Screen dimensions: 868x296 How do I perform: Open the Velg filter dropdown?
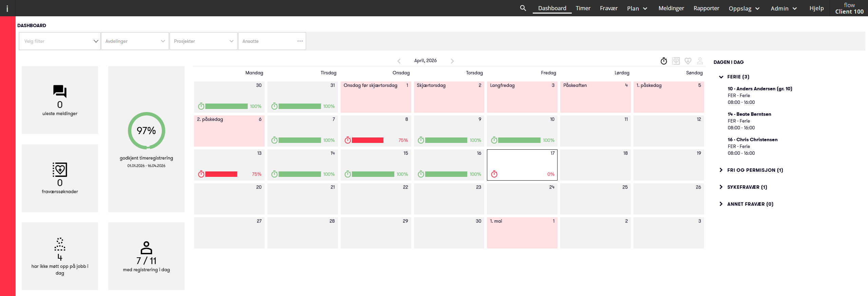tap(60, 41)
